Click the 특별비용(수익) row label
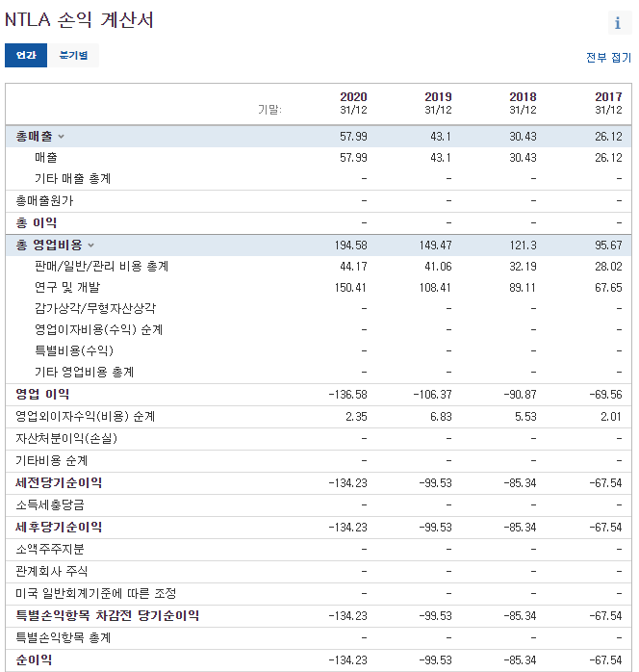The width and height of the screenshot is (639, 672). coord(74,351)
